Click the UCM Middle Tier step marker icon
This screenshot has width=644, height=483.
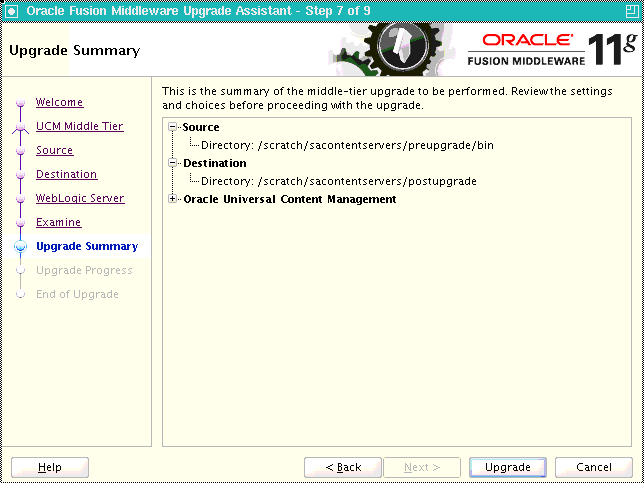pyautogui.click(x=21, y=128)
